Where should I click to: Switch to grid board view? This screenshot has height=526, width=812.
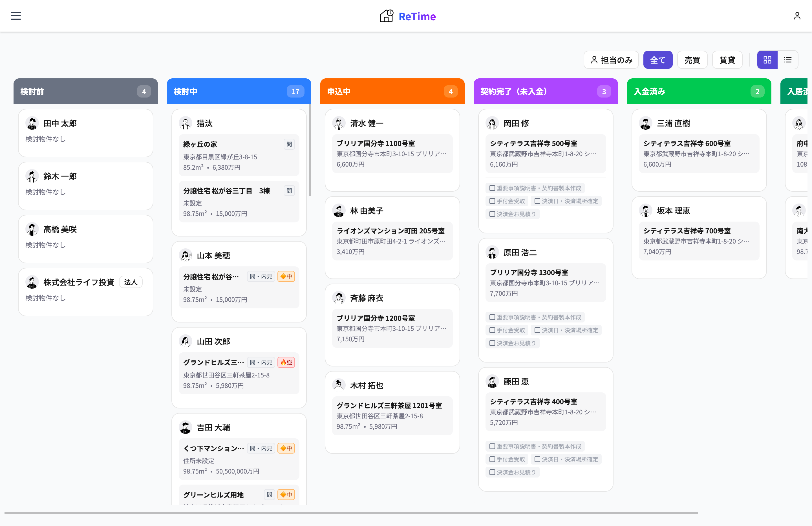pos(767,60)
